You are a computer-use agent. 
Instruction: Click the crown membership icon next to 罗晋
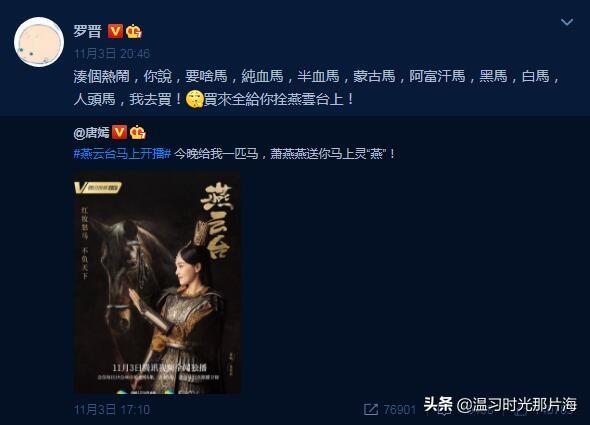(134, 31)
